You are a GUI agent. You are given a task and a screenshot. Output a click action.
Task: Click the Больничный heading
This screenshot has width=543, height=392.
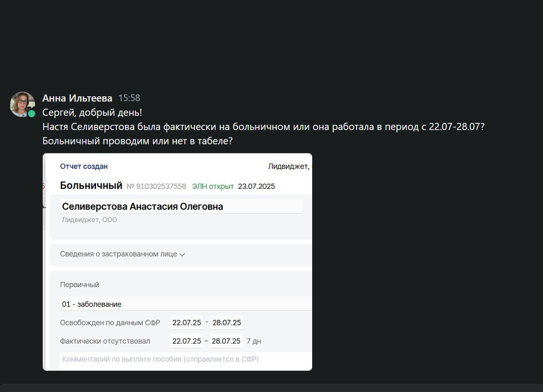click(x=91, y=186)
